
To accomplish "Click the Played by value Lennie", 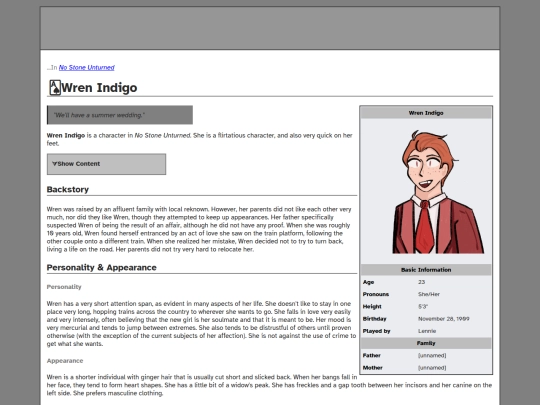I will (x=427, y=331).
